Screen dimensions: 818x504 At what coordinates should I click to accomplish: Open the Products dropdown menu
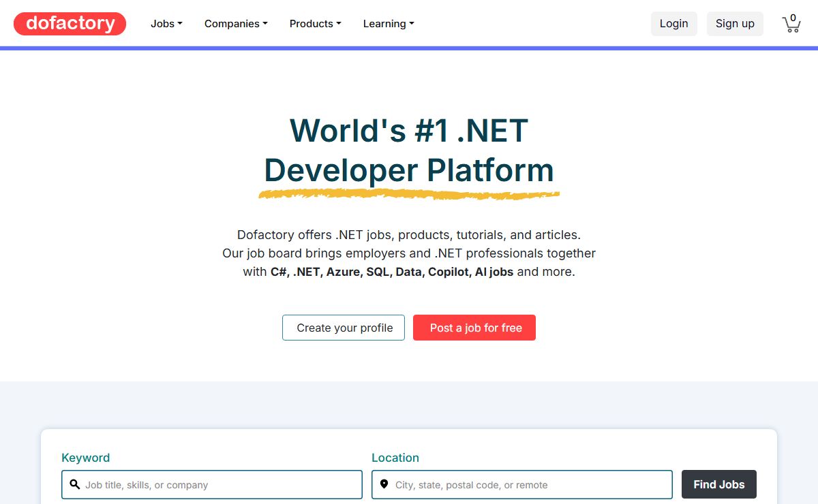pyautogui.click(x=315, y=23)
